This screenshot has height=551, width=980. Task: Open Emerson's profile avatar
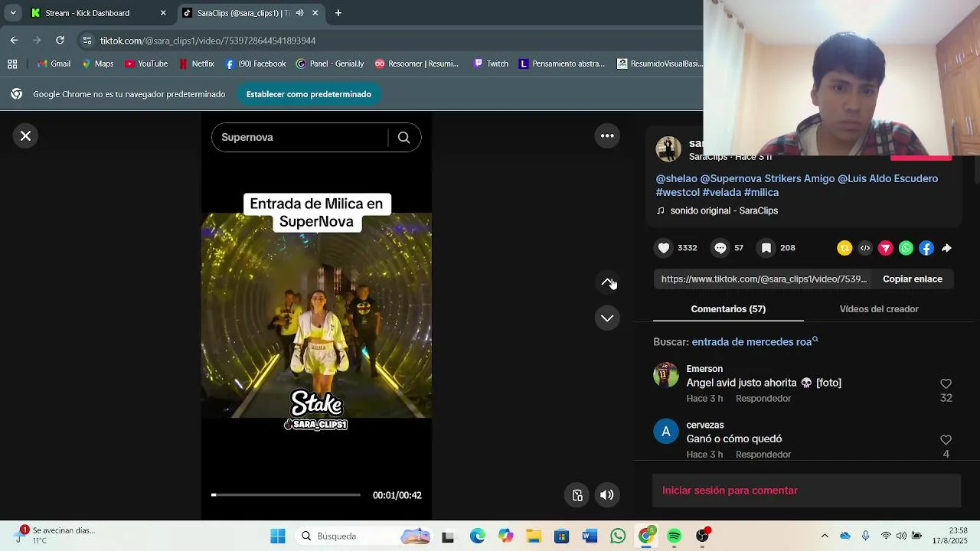(666, 375)
